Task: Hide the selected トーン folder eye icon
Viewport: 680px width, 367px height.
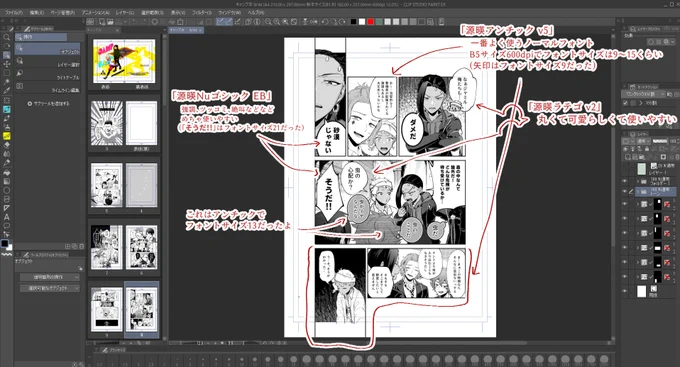Action: point(625,191)
